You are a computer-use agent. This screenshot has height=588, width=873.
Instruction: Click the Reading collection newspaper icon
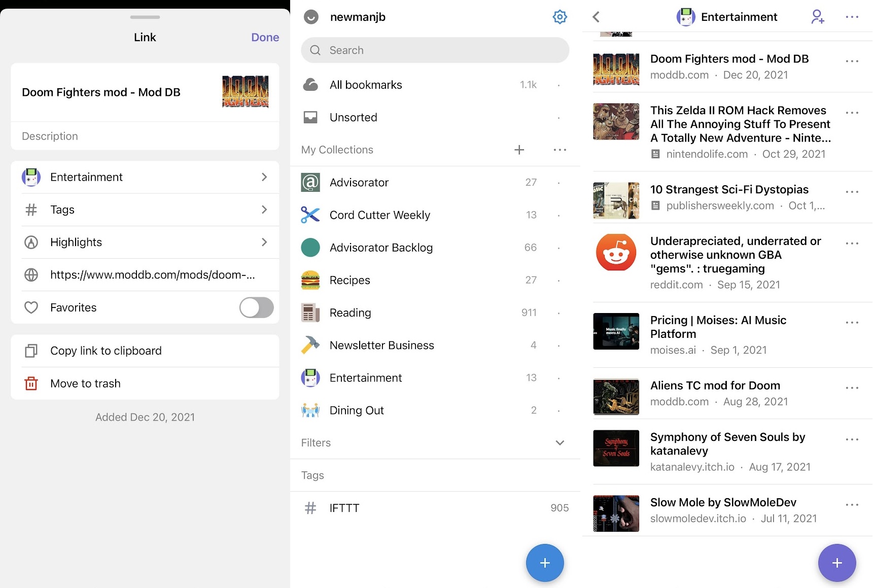310,313
